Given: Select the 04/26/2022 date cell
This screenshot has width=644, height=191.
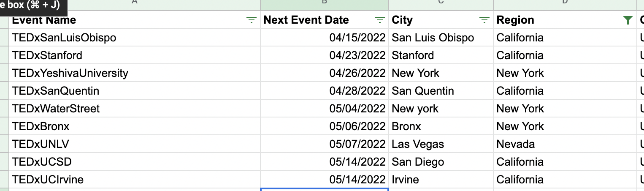Looking at the screenshot, I should 325,73.
